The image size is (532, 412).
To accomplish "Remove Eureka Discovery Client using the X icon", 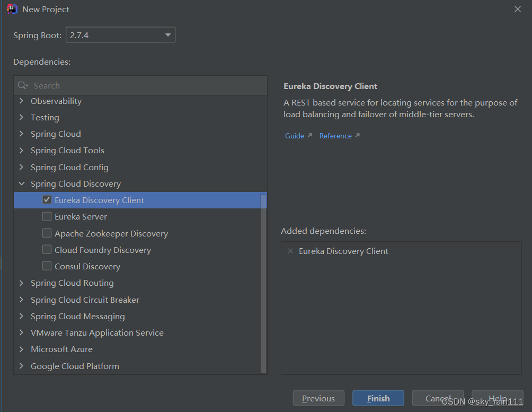I will pos(290,251).
